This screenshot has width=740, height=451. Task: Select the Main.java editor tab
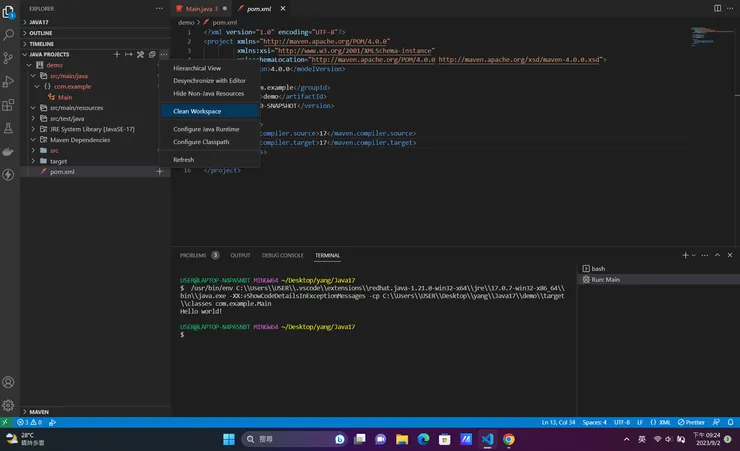[x=200, y=8]
